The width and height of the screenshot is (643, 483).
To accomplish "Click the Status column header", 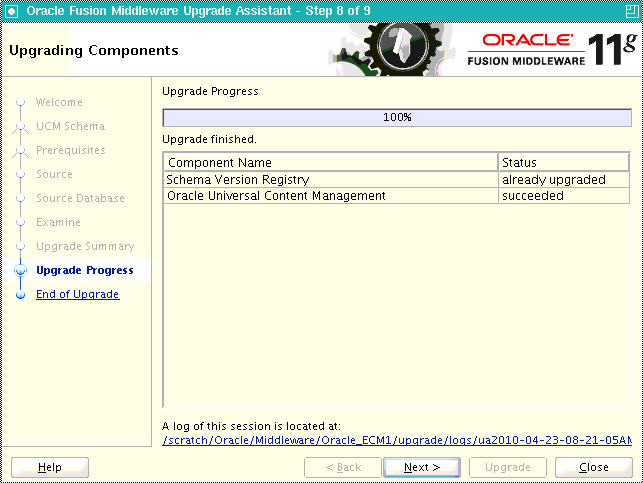I will [563, 162].
